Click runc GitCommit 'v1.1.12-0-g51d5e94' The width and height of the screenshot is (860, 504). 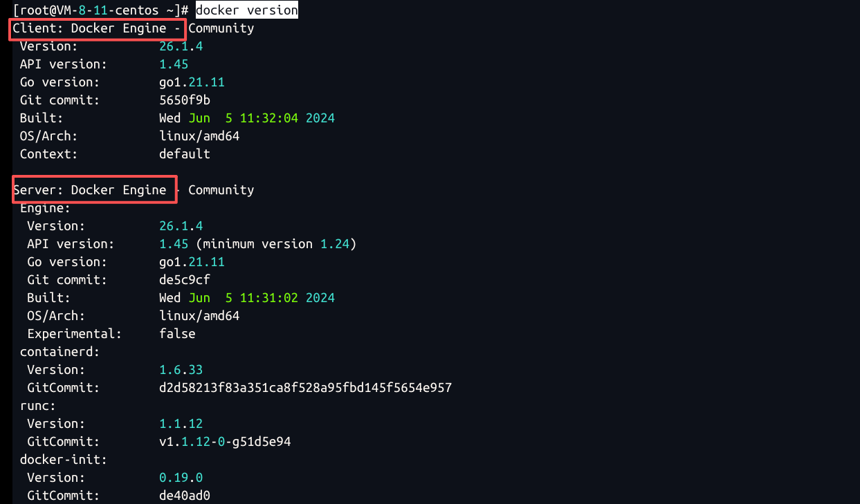pos(225,442)
